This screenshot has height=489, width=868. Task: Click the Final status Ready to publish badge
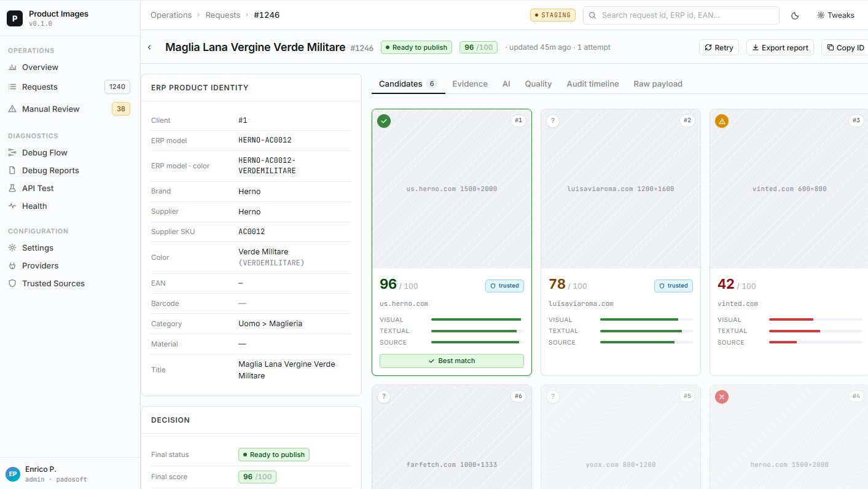pyautogui.click(x=274, y=455)
